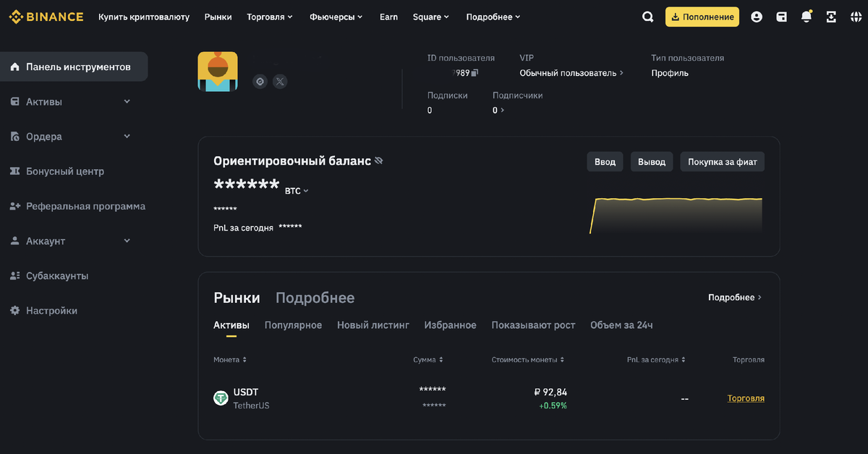868x454 pixels.
Task: Click the balance chart graph
Action: (676, 215)
